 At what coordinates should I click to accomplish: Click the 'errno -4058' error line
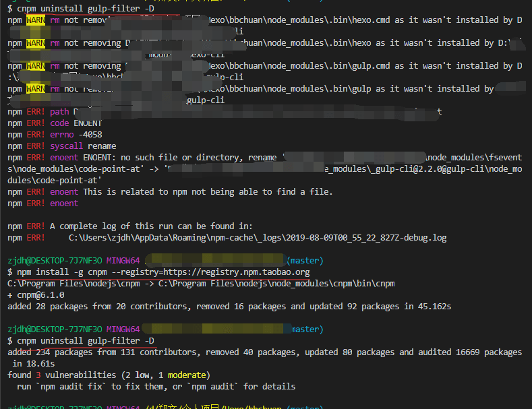pos(73,135)
